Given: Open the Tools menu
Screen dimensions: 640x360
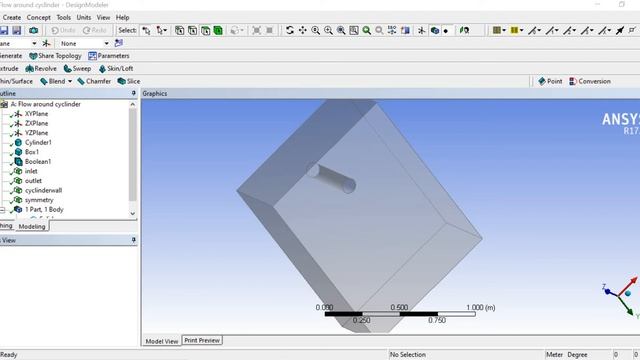Looking at the screenshot, I should 63,18.
